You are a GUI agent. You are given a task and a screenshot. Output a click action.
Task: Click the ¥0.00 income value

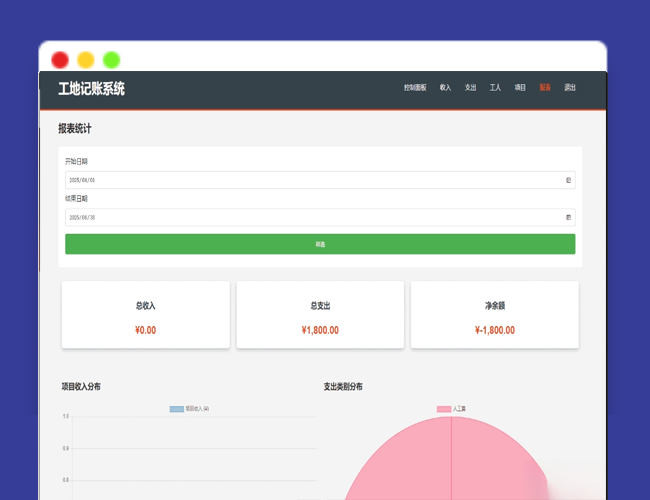tap(146, 330)
